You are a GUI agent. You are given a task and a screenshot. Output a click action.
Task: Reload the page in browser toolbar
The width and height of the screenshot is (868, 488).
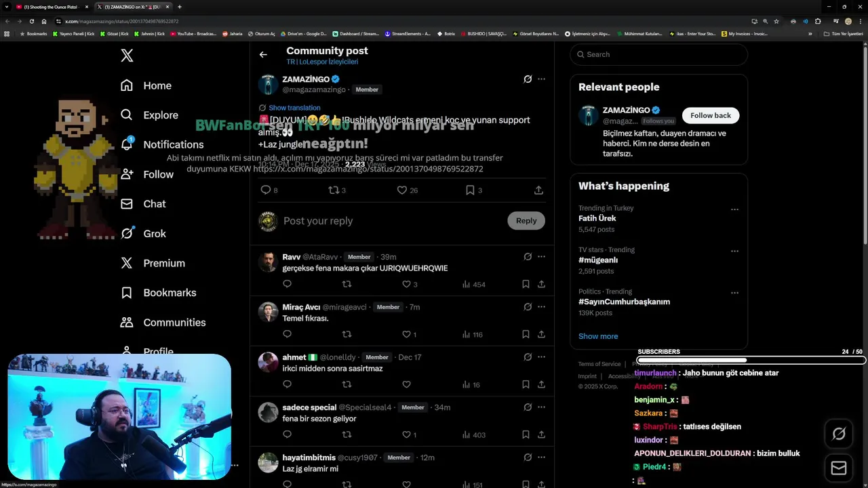[31, 21]
